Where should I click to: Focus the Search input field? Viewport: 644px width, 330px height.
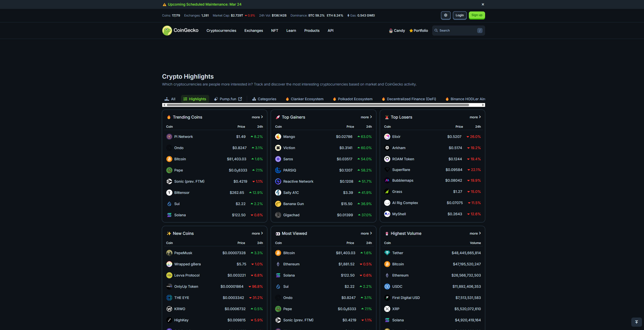click(x=458, y=31)
